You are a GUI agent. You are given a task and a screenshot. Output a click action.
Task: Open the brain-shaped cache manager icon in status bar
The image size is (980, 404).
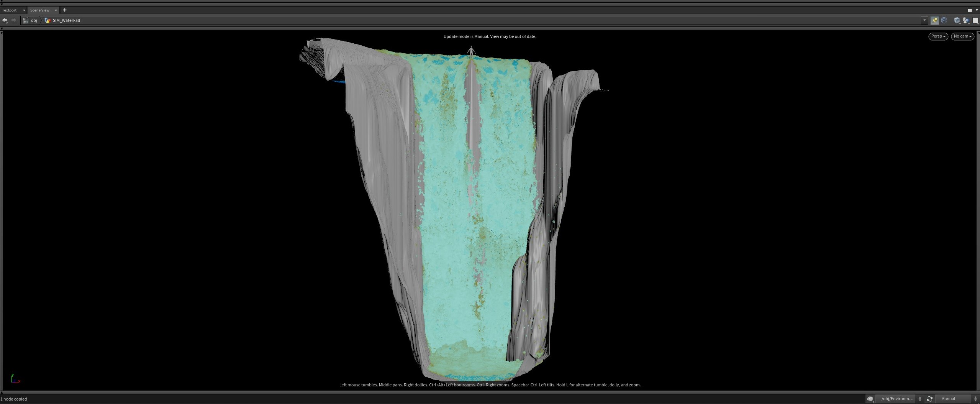coord(870,399)
